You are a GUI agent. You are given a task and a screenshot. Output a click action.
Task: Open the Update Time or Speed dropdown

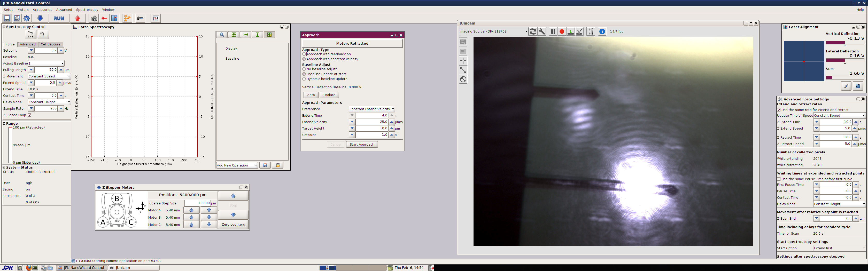tap(839, 115)
